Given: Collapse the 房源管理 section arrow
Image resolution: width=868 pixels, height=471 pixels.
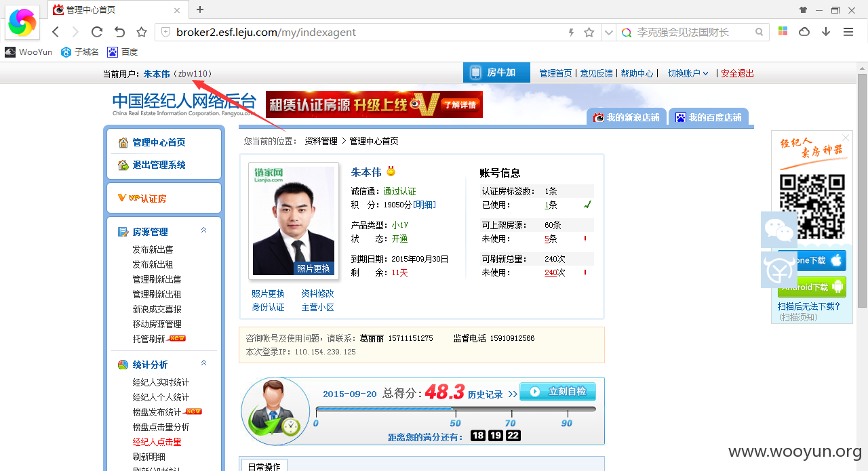Looking at the screenshot, I should (x=203, y=230).
